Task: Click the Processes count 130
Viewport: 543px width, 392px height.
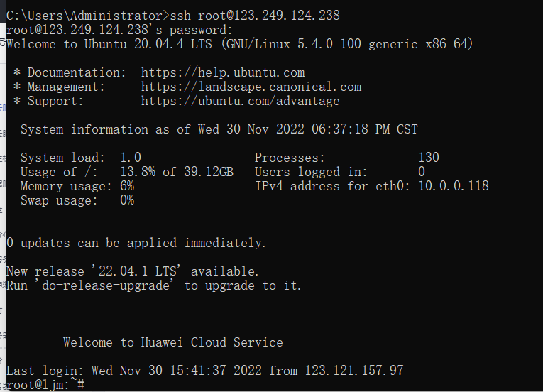Action: coord(429,158)
